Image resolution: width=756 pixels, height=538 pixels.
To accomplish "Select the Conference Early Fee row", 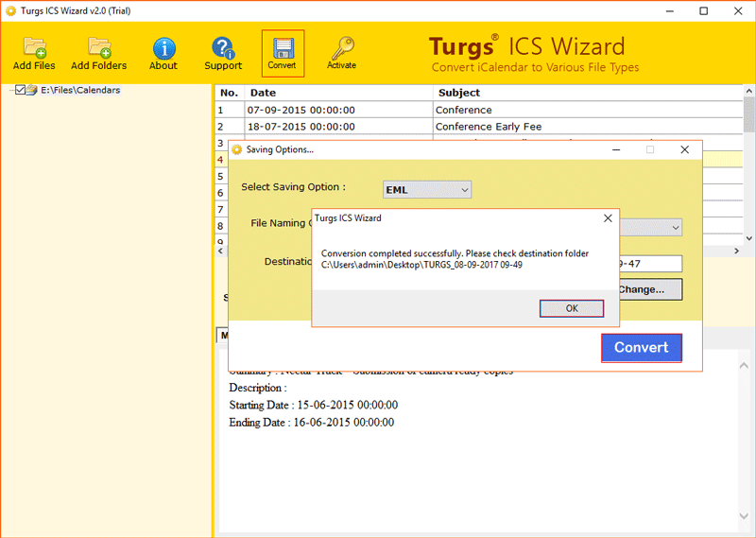I will [479, 127].
